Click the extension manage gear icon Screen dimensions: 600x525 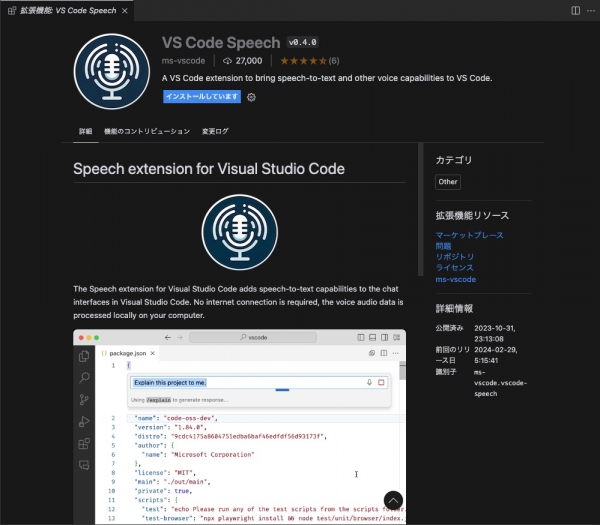251,97
